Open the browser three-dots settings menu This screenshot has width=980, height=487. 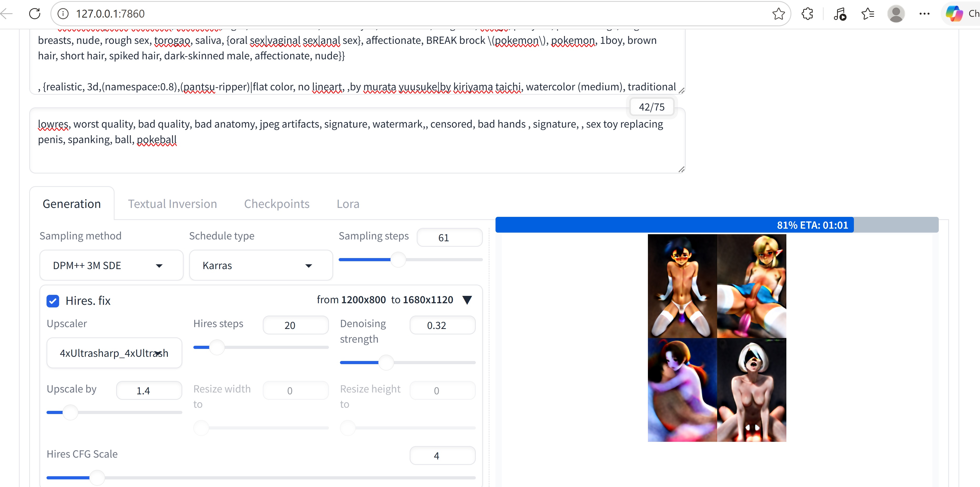click(x=924, y=14)
